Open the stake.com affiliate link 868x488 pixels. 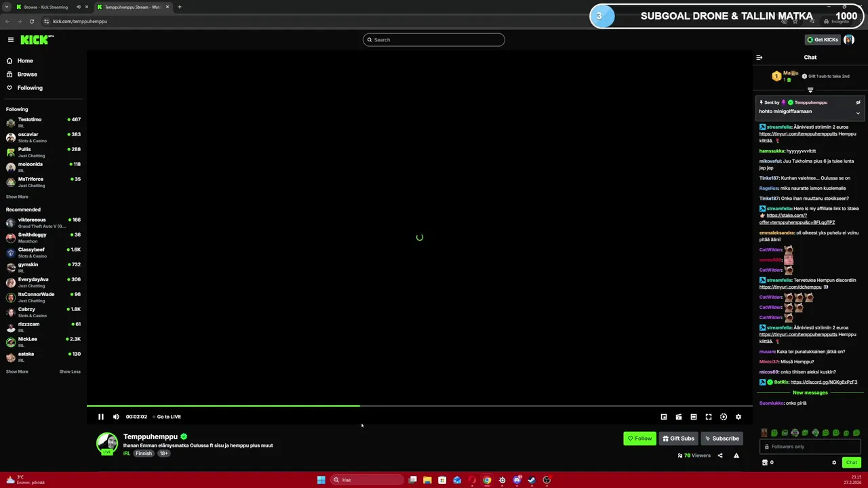point(797,219)
